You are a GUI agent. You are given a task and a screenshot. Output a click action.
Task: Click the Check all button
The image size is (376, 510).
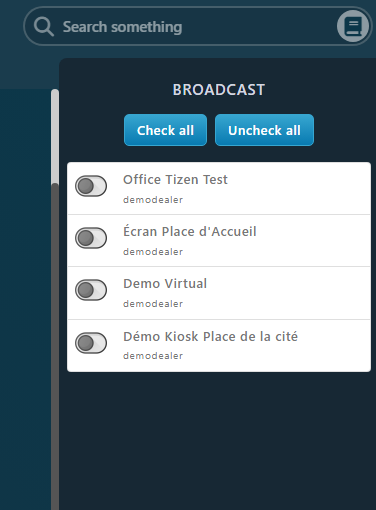click(x=165, y=130)
